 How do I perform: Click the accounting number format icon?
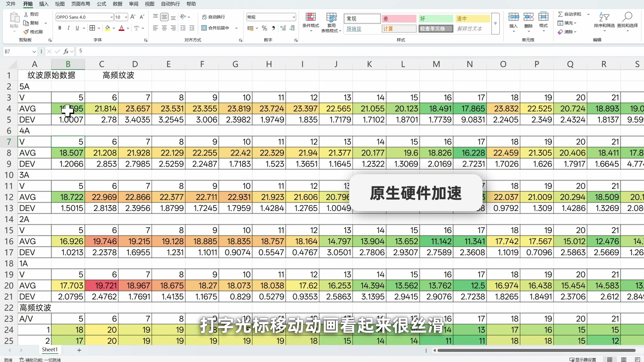coord(250,28)
